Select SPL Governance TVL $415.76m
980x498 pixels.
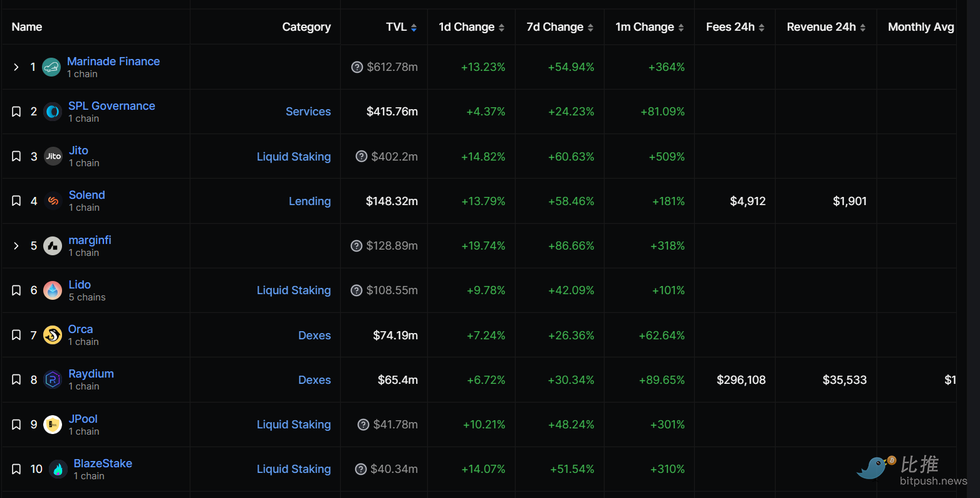click(x=392, y=112)
